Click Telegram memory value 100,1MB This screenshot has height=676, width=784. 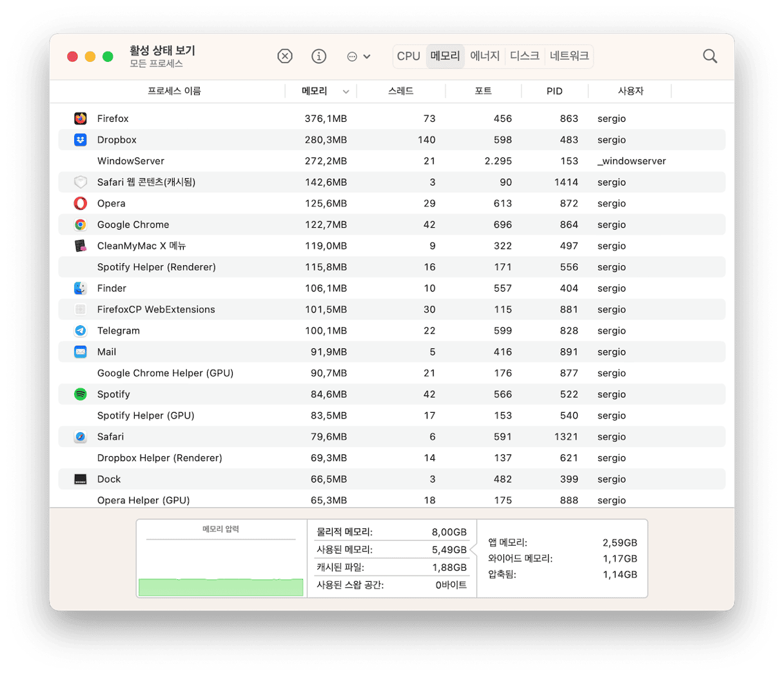(326, 331)
